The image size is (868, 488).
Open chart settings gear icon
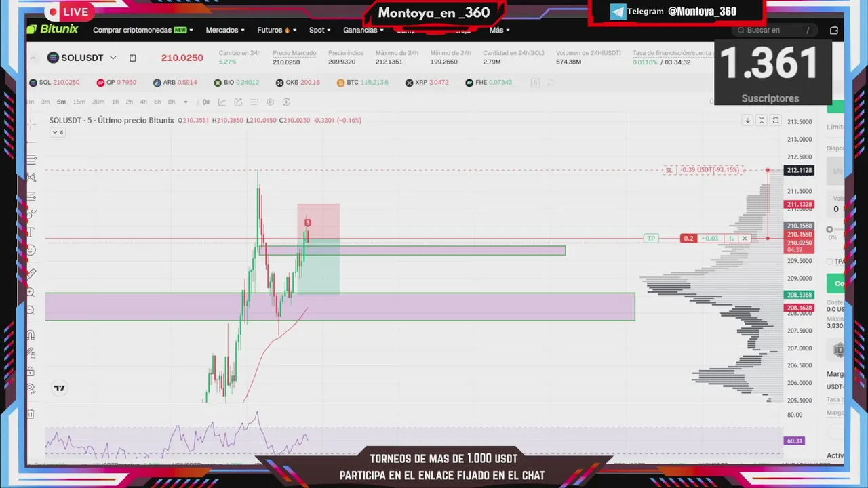click(x=270, y=102)
